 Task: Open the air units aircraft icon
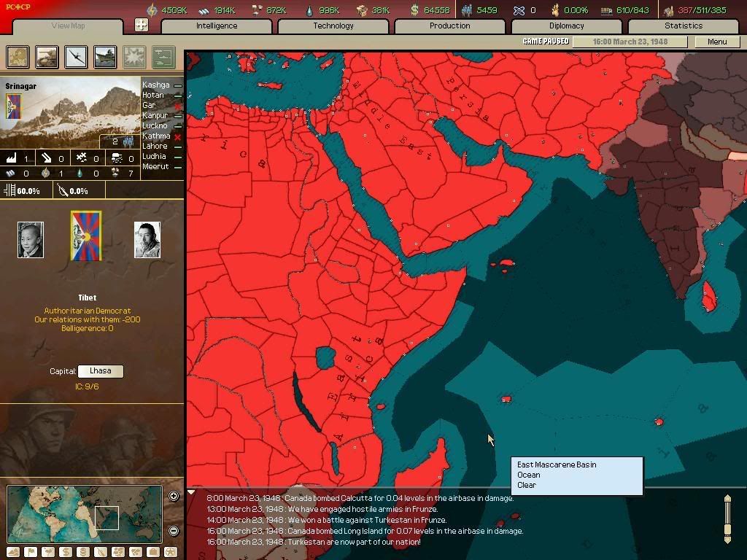(x=77, y=56)
